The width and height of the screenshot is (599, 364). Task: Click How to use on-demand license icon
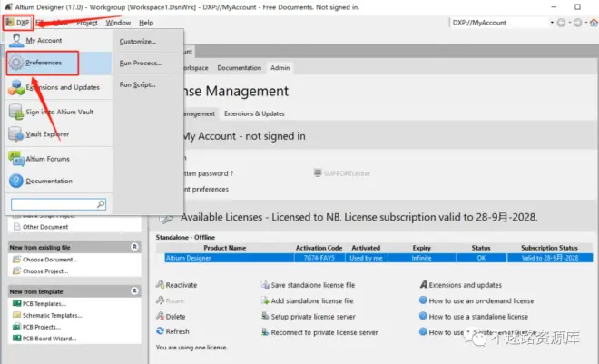423,300
